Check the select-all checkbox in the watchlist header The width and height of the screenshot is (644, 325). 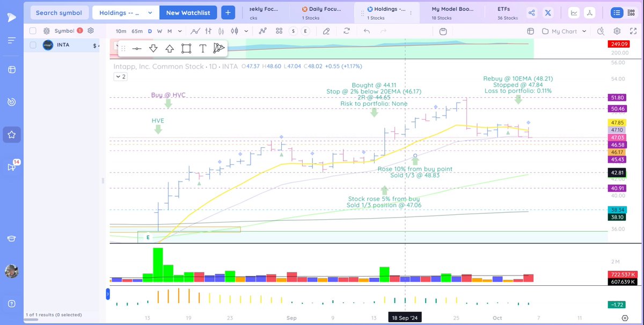pyautogui.click(x=33, y=31)
